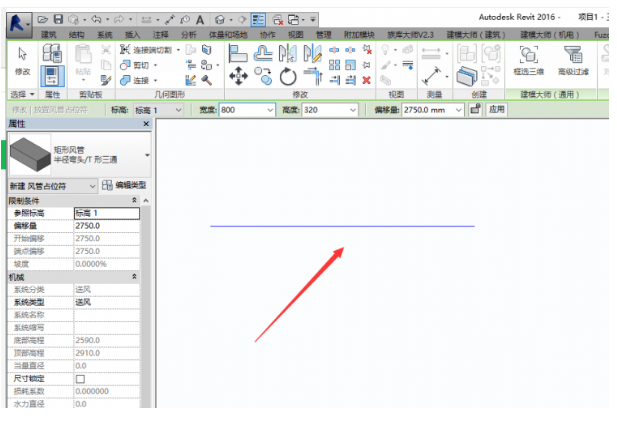Select the Text 'A' tool in quick access toolbar
617x422 pixels.
(200, 20)
